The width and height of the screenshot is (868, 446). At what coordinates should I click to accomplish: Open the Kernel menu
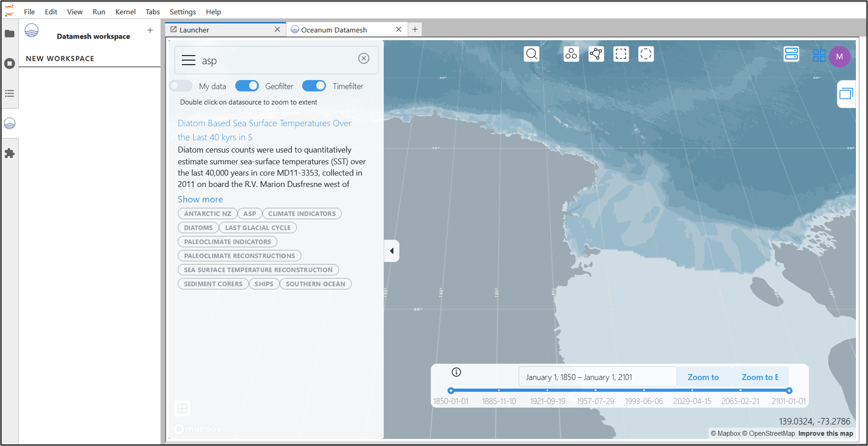(126, 12)
